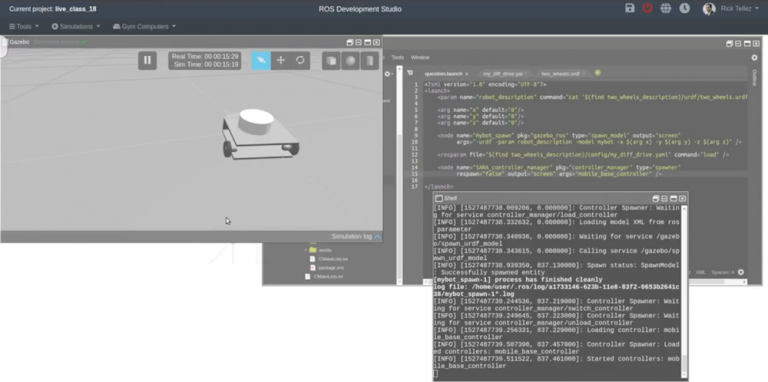Open the Window menu in the editor
The image size is (768, 382).
click(420, 57)
